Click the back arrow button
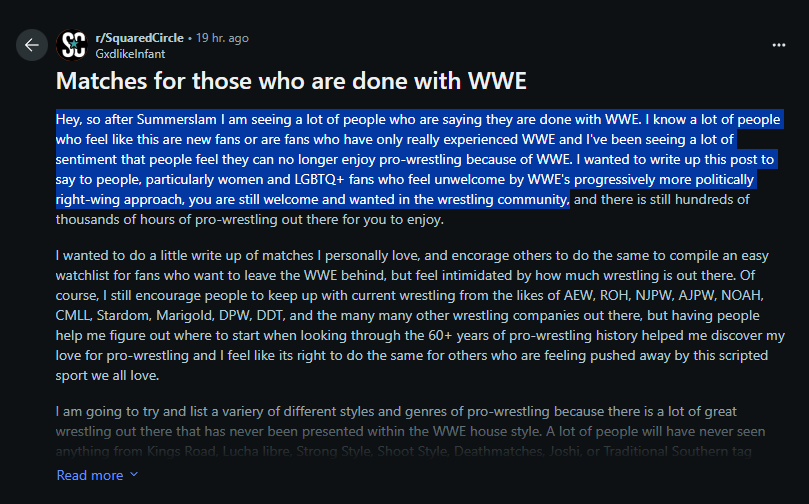The width and height of the screenshot is (809, 504). (x=31, y=45)
